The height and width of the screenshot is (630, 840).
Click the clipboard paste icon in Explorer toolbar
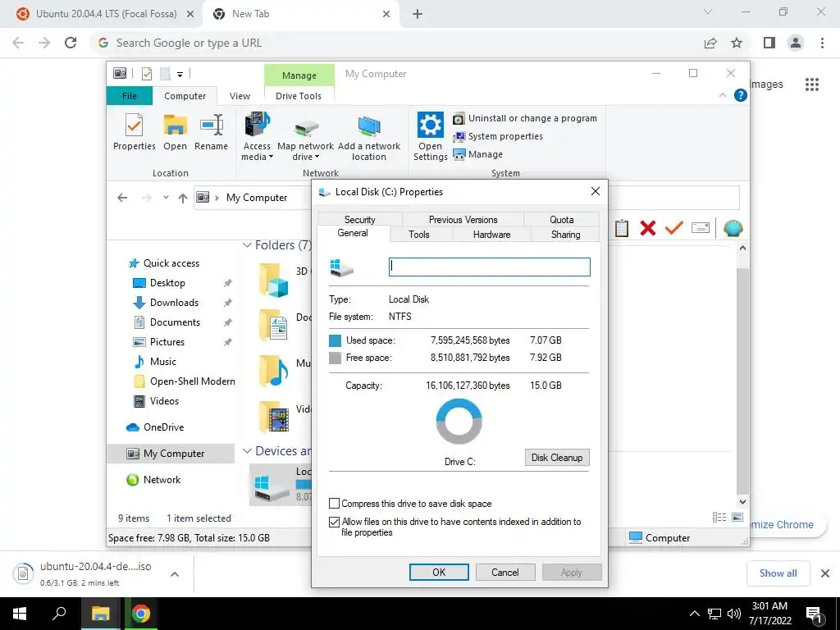[622, 228]
